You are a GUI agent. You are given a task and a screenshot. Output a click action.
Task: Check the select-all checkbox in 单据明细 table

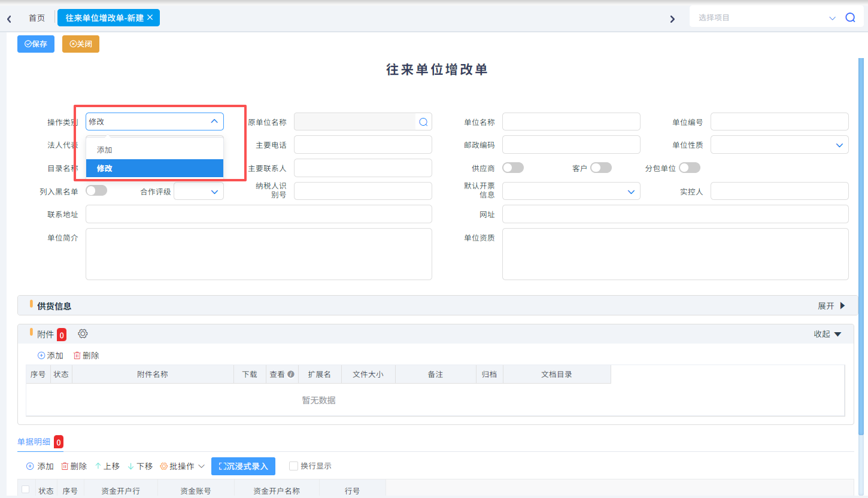point(25,490)
